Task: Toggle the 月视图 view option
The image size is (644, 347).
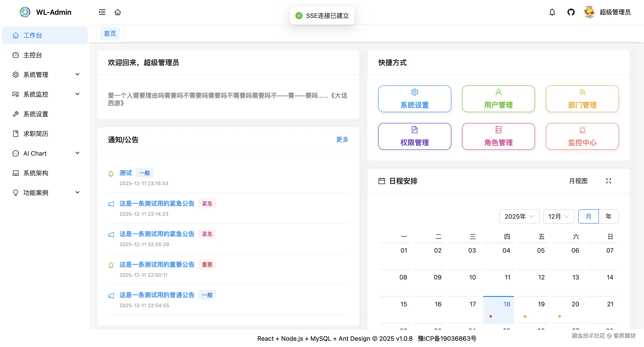Action: (x=578, y=181)
